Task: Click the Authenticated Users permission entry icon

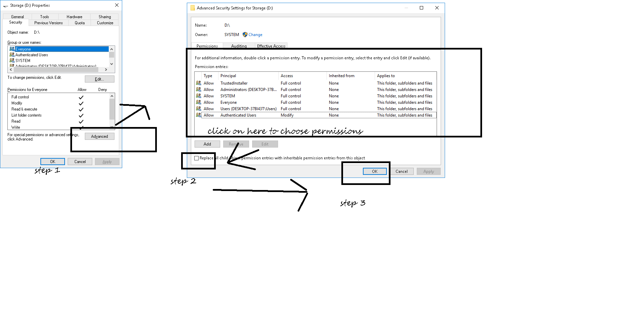Action: (x=199, y=115)
